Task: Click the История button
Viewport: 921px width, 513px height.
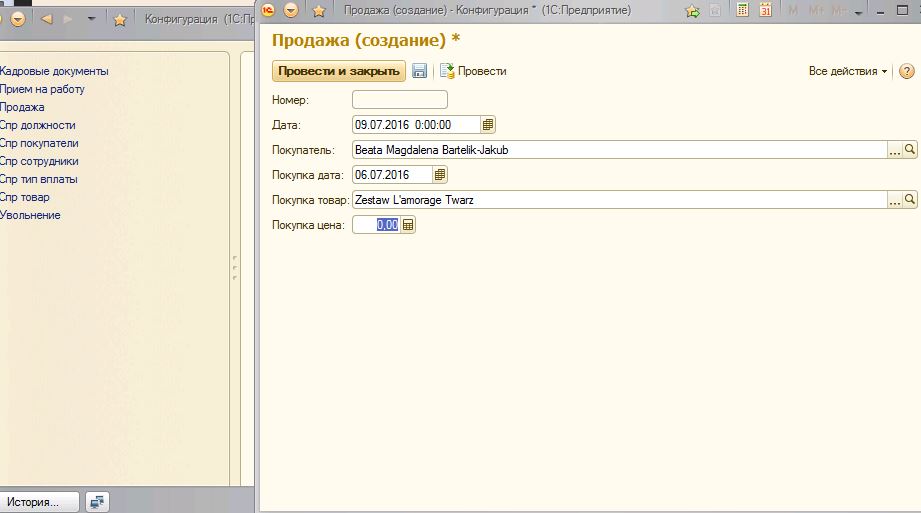Action: coord(39,502)
